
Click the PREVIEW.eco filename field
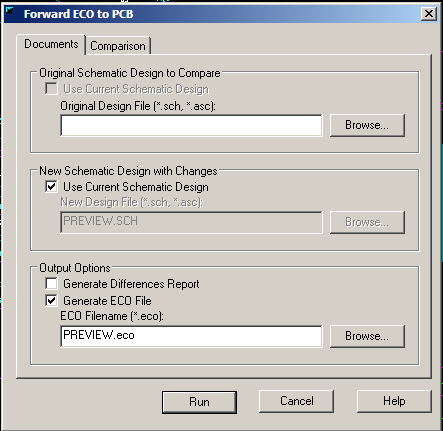point(191,336)
